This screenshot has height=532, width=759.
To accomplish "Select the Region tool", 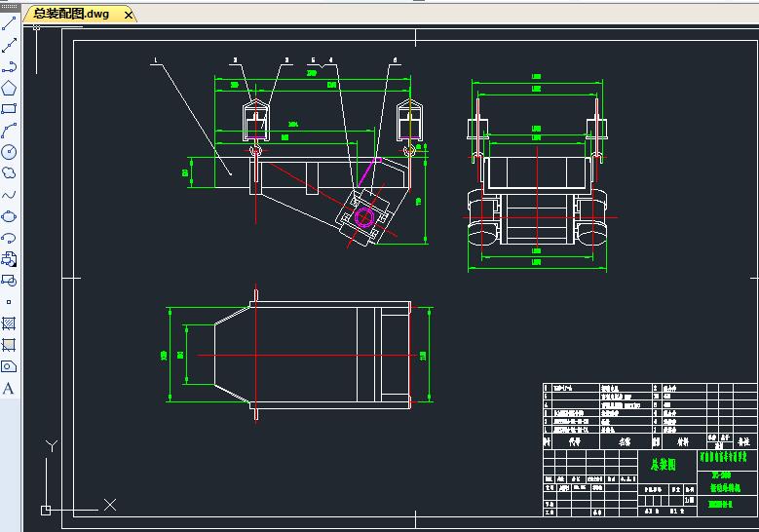I will [x=9, y=366].
